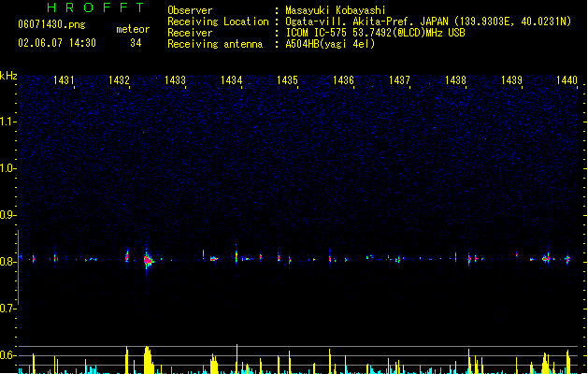
Task: Click the 1435 time axis marker
Action: [x=287, y=80]
